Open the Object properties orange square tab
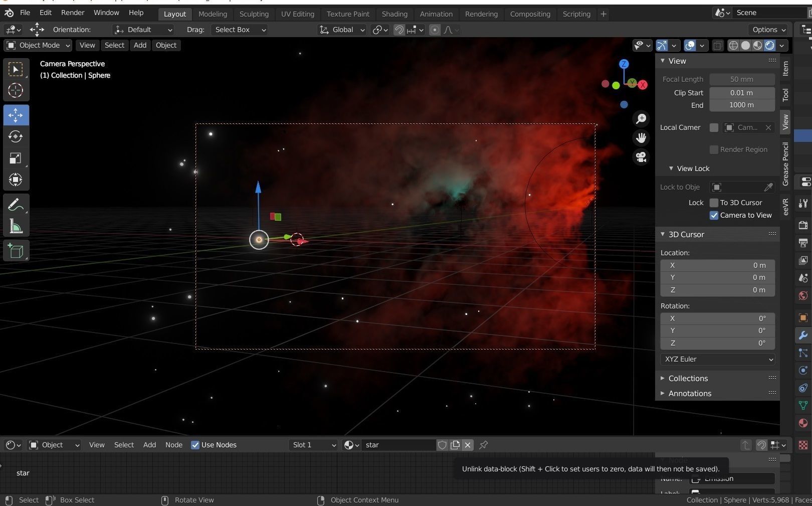This screenshot has height=506, width=812. 803,318
